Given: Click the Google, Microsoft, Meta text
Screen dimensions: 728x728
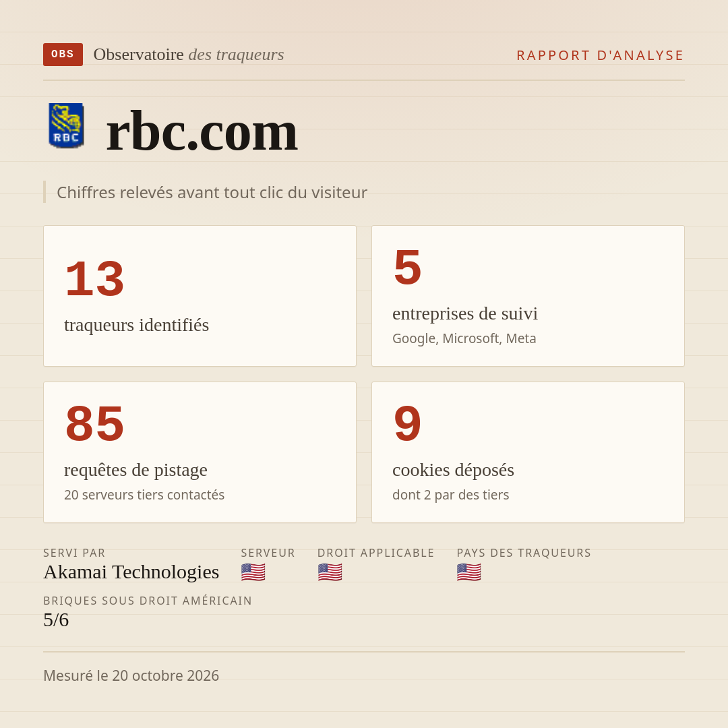Looking at the screenshot, I should pos(464,338).
